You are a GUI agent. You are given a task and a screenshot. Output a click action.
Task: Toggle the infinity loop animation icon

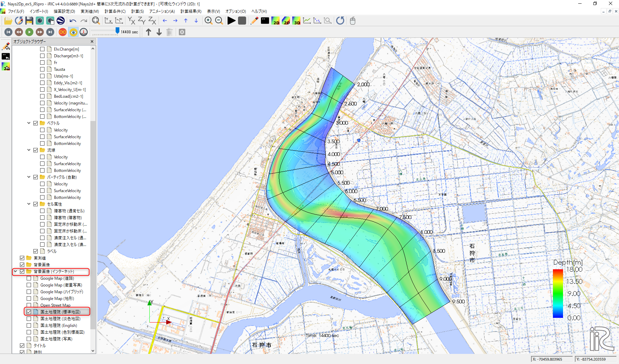63,32
